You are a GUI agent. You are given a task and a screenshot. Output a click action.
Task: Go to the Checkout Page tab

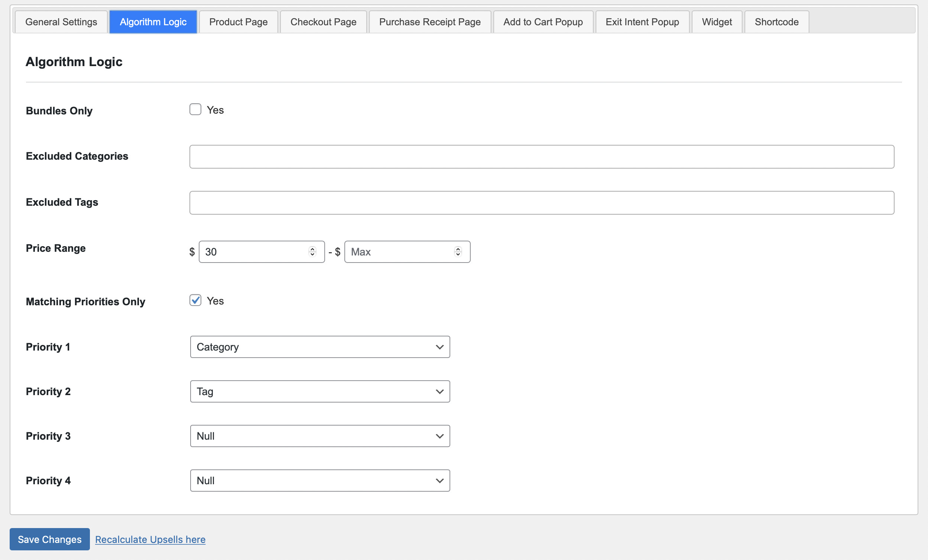click(323, 22)
